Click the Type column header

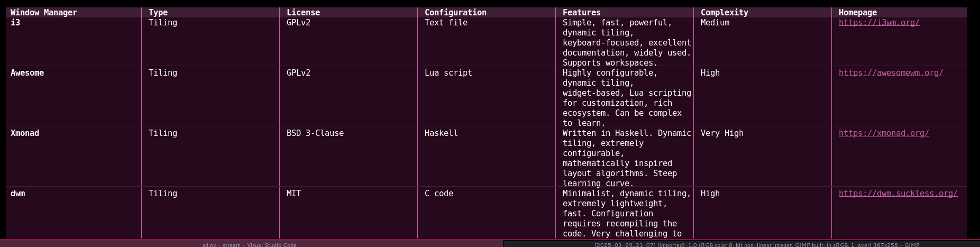coord(158,13)
